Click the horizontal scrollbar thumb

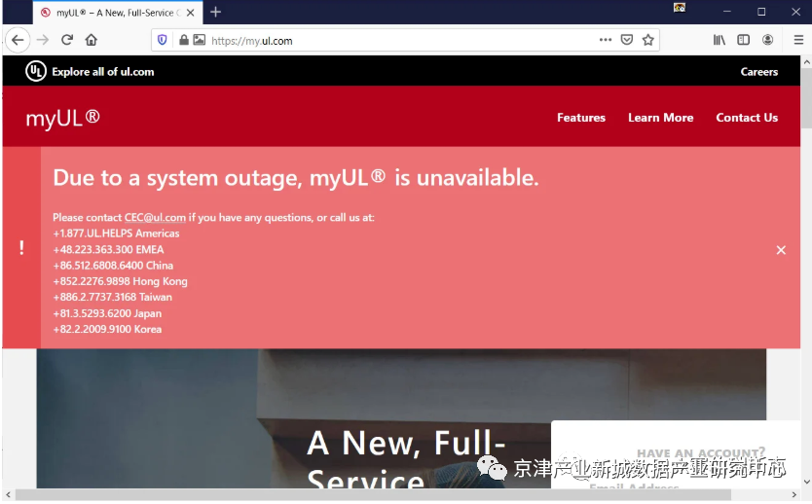tap(373, 495)
